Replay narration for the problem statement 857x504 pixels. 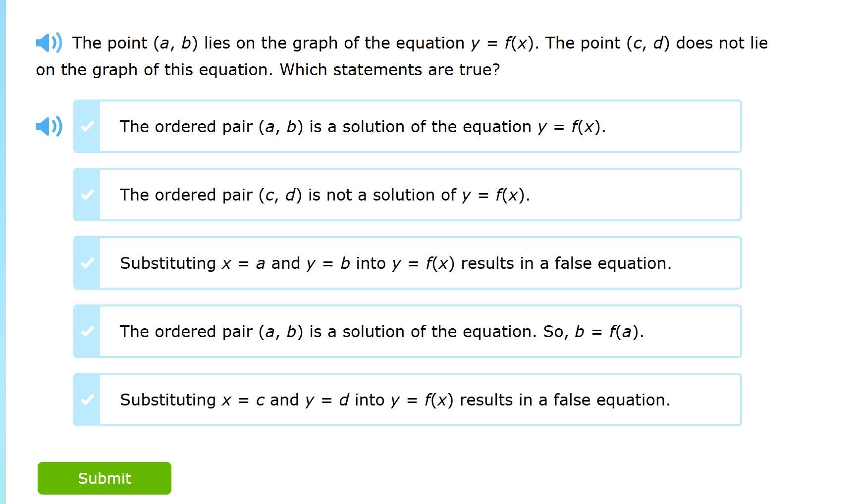click(48, 43)
